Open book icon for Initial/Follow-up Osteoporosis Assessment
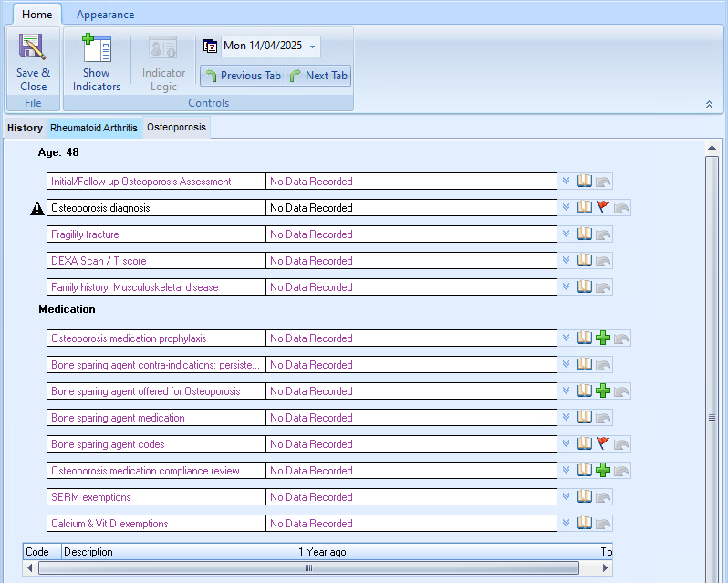 [x=585, y=181]
